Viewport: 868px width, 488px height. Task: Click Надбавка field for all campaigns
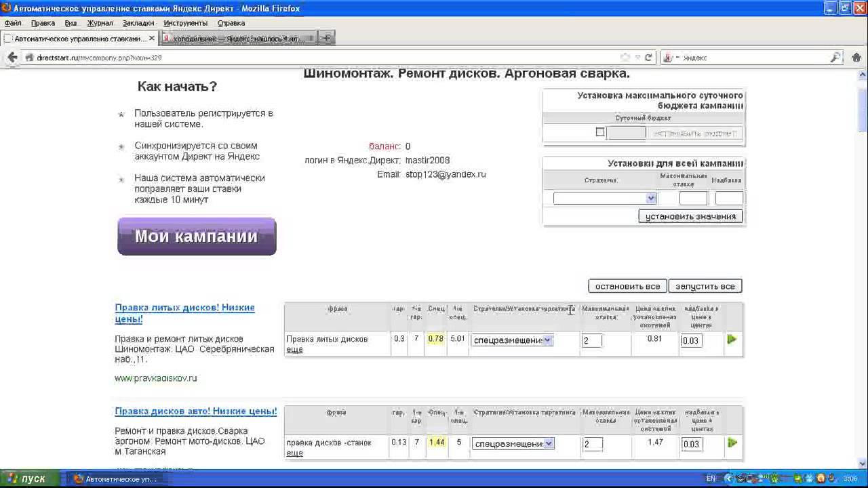pyautogui.click(x=729, y=199)
